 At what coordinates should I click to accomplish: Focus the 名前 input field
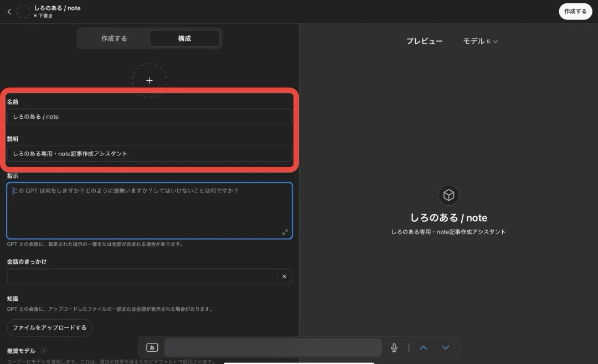click(149, 117)
